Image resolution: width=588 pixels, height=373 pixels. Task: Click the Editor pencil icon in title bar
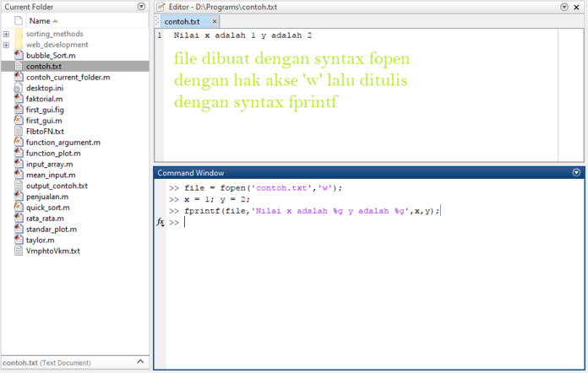(x=160, y=6)
